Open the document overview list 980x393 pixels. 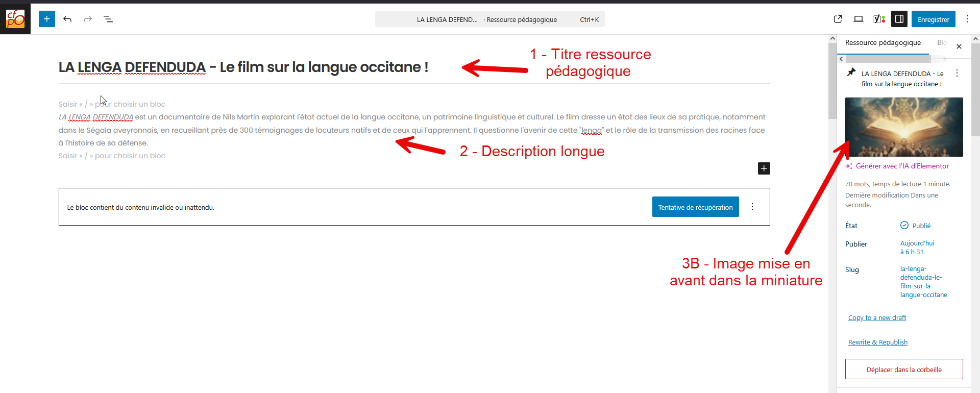pyautogui.click(x=108, y=19)
